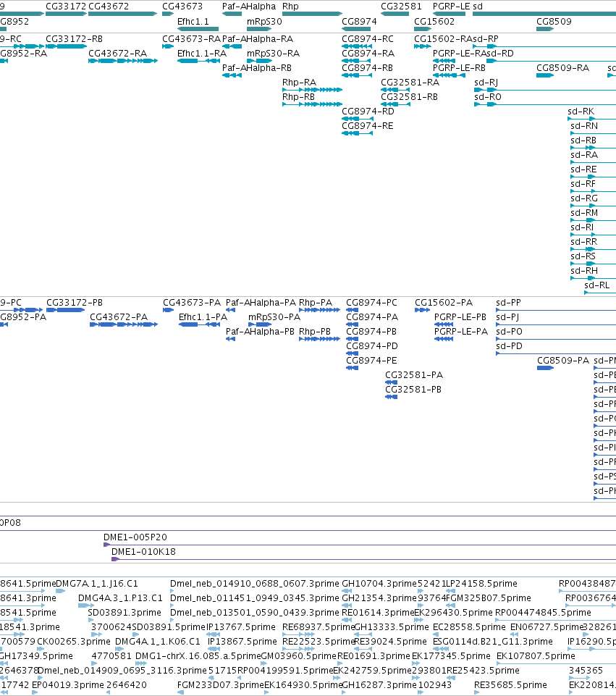Screen dimensions: 616x696
Task: Select protein Rhp-PA
Action: click(316, 303)
